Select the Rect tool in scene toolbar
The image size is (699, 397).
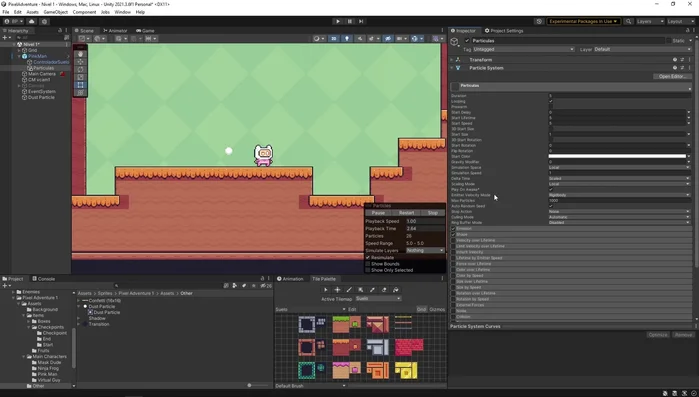click(x=80, y=85)
